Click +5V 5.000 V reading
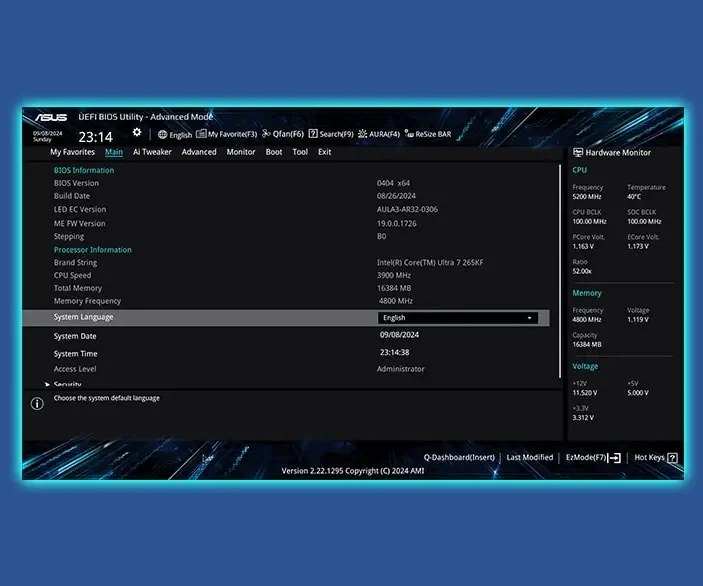Screen dimensions: 703x586 638,393
